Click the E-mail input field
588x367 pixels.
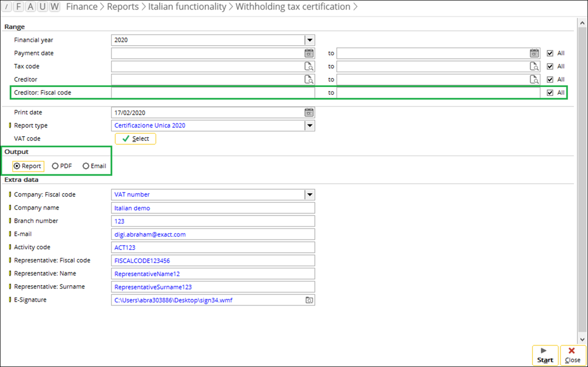(213, 234)
